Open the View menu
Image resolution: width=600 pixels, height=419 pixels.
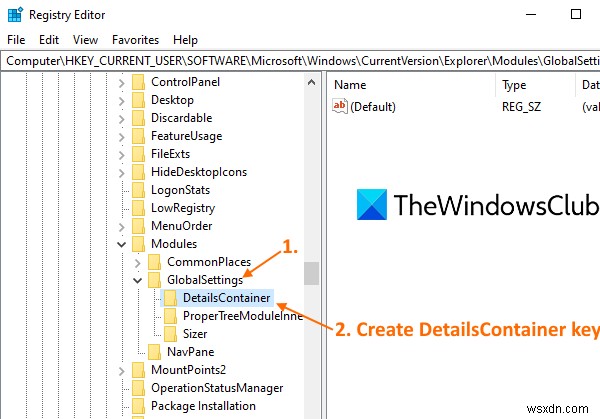click(85, 40)
